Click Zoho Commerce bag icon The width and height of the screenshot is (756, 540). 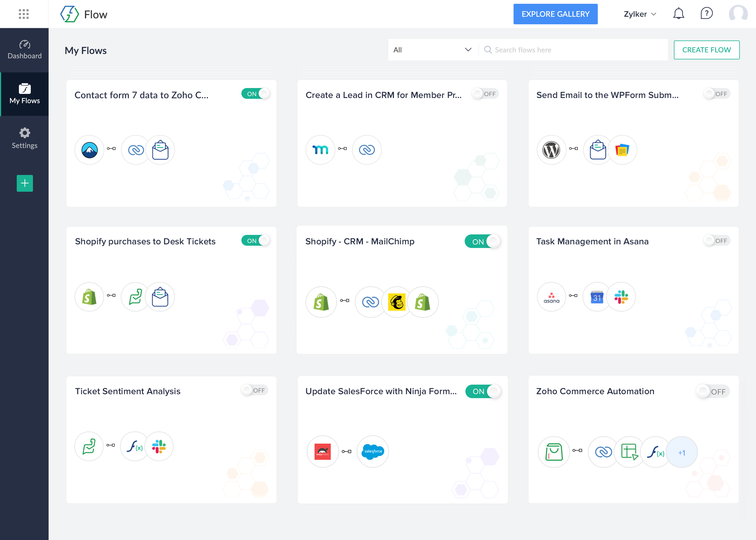coord(554,452)
